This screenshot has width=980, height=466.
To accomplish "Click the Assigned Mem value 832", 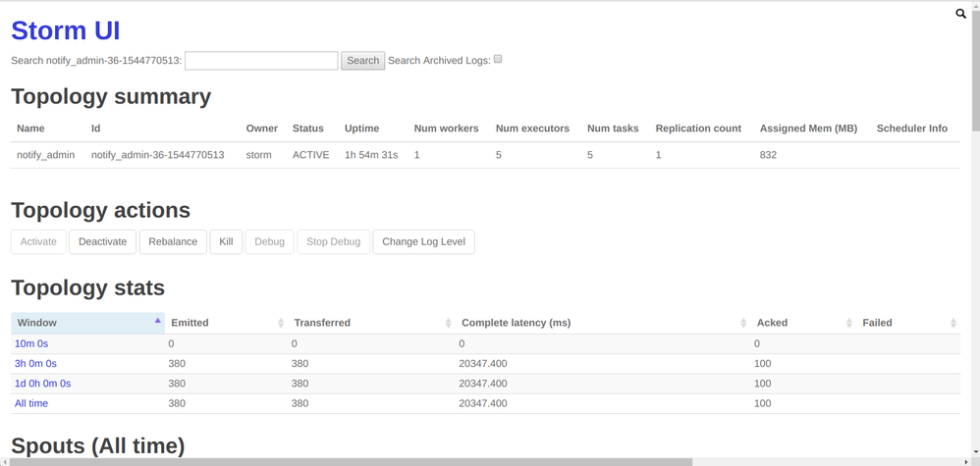I will 768,155.
